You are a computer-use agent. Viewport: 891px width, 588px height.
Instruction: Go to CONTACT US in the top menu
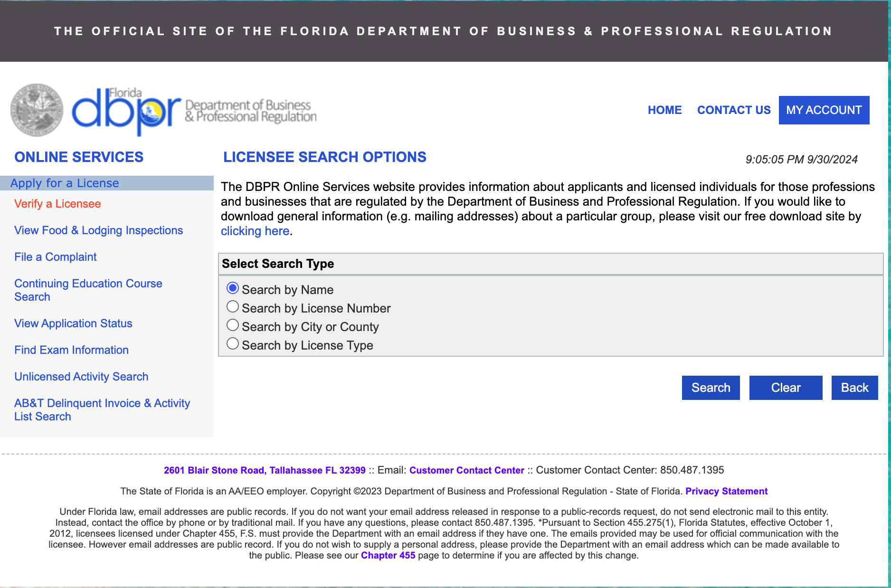point(734,110)
